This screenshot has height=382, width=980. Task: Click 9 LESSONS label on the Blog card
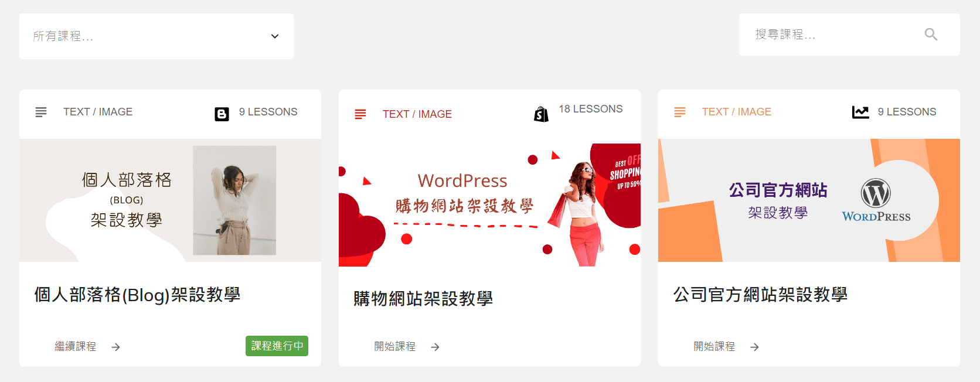pos(268,112)
